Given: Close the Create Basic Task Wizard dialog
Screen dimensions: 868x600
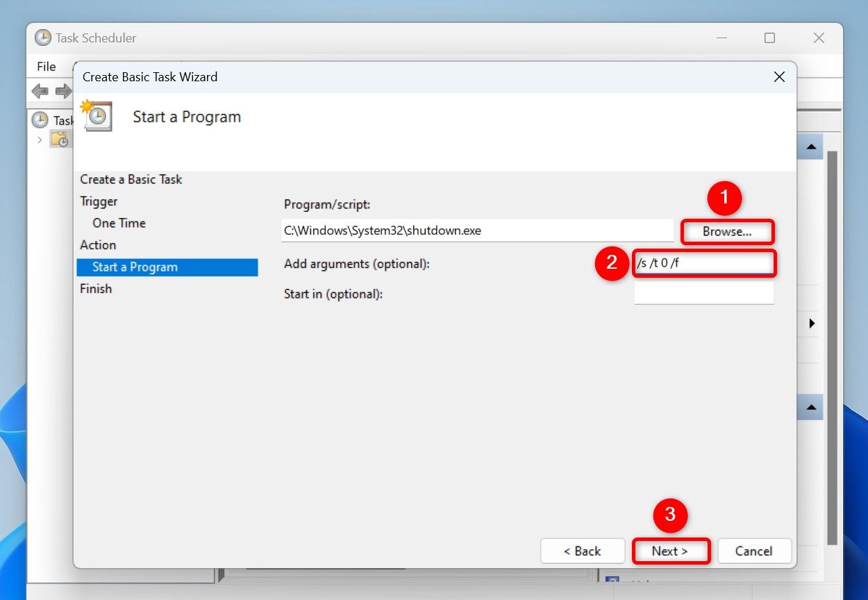Looking at the screenshot, I should click(779, 77).
